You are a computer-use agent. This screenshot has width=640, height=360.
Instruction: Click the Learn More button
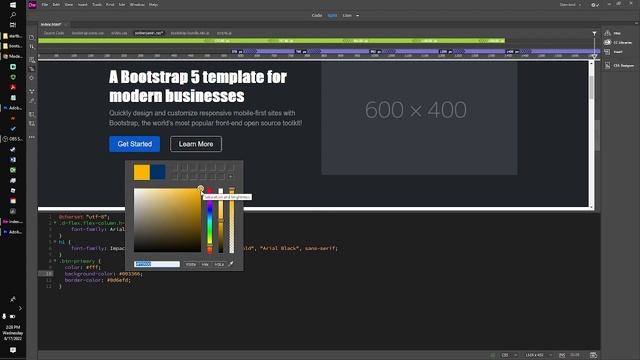pyautogui.click(x=196, y=144)
